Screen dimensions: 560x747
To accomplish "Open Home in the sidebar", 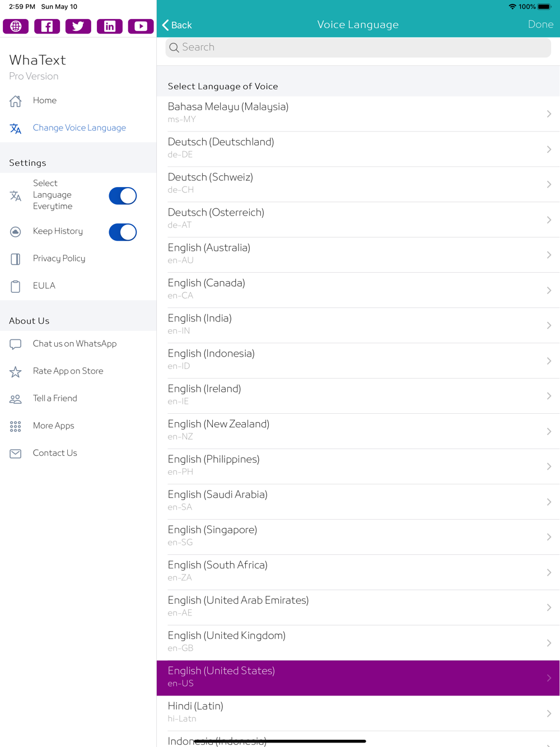I will tap(78, 101).
